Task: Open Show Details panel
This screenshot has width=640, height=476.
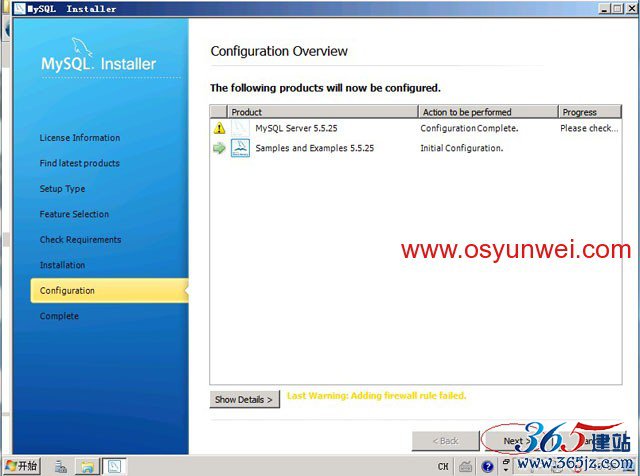Action: coord(244,399)
